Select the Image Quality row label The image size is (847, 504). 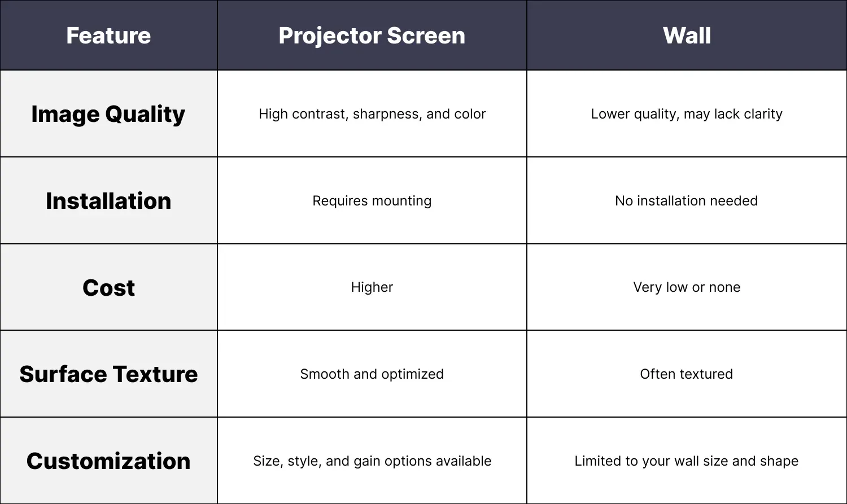(108, 114)
